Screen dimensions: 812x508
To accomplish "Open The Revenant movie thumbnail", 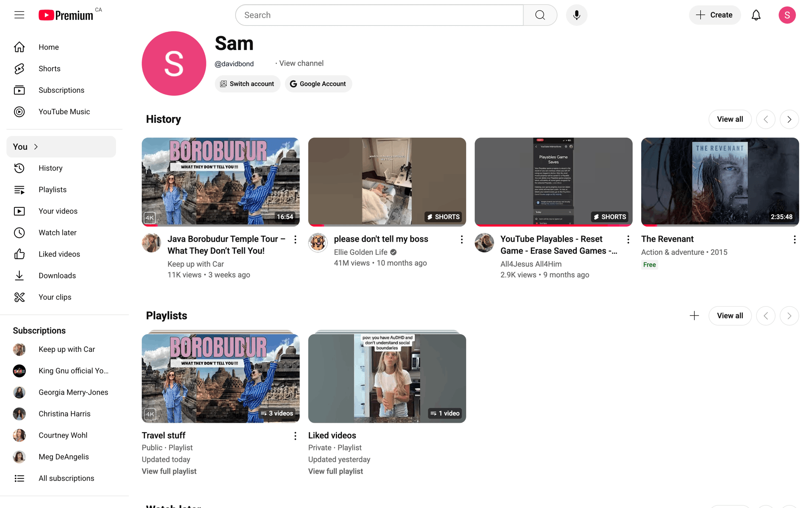I will click(720, 182).
